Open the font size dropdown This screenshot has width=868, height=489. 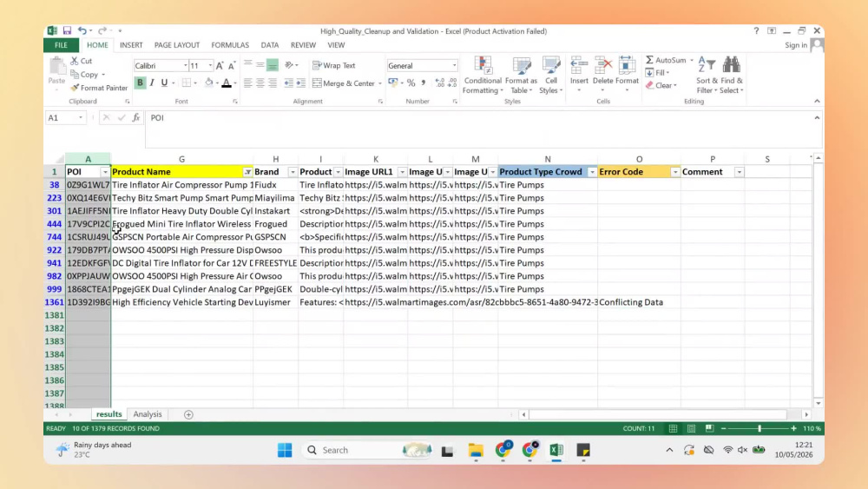coord(210,66)
